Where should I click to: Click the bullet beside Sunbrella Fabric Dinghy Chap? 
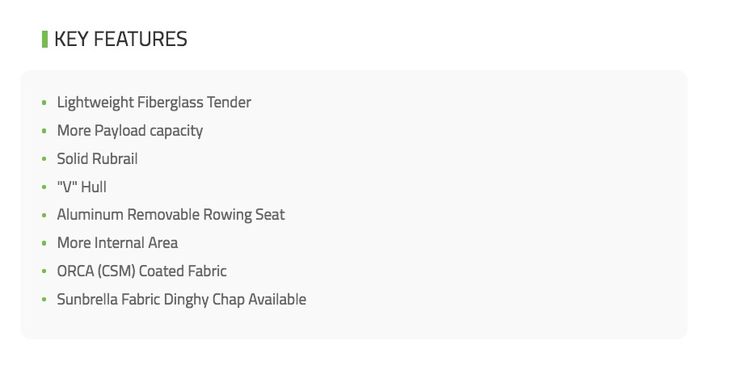tap(44, 299)
